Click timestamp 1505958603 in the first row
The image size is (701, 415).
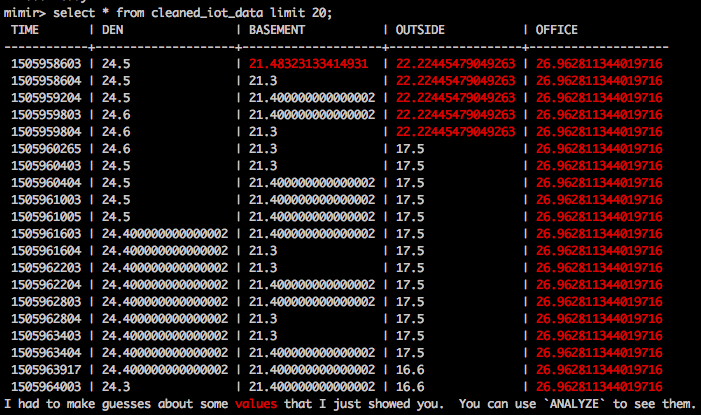[x=46, y=64]
